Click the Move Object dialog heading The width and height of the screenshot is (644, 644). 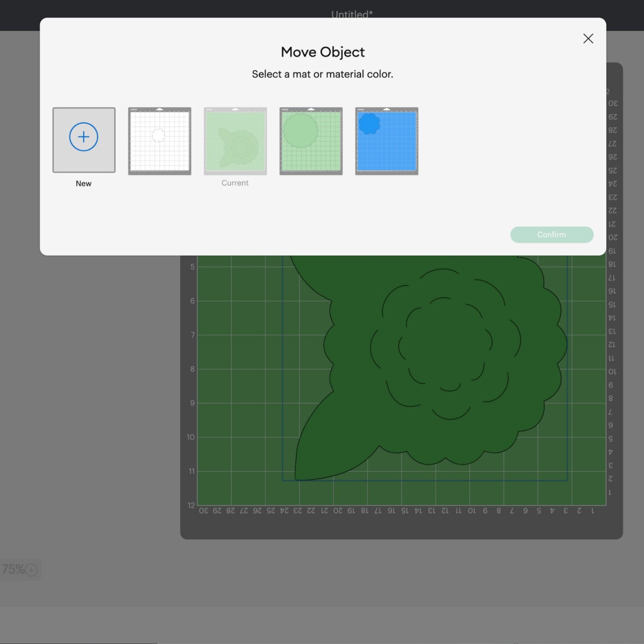(322, 52)
